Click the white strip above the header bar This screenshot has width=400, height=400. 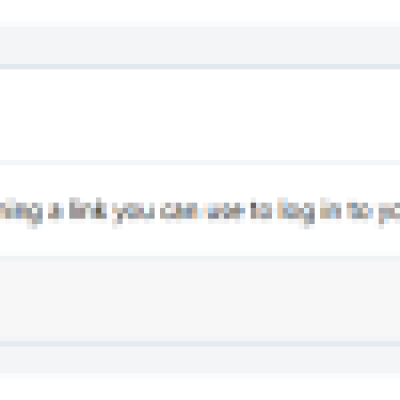(200, 11)
